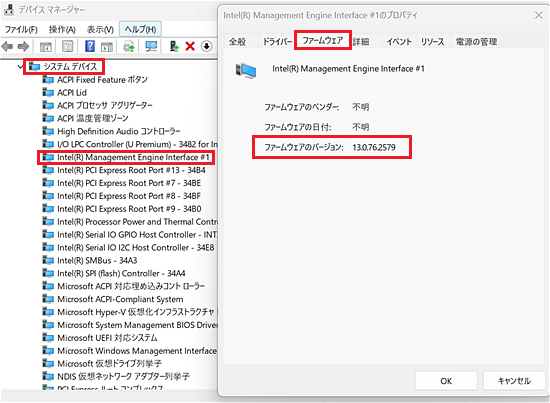Click the Properties sheet toolbar icon

click(67, 46)
